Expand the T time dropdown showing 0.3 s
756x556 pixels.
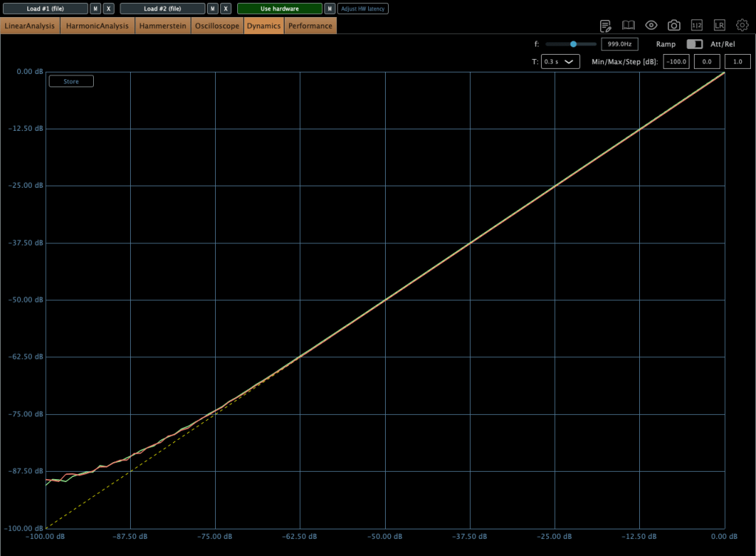coord(560,62)
